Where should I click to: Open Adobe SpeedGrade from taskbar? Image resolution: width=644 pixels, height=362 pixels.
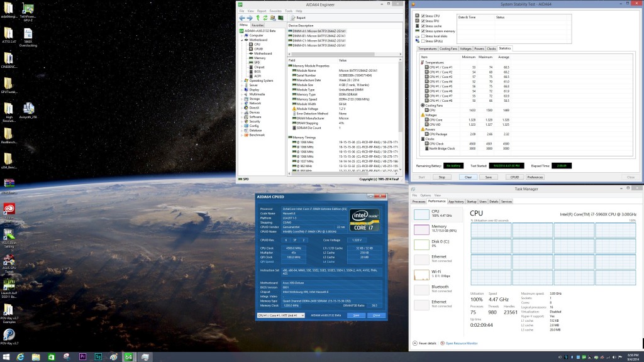98,357
